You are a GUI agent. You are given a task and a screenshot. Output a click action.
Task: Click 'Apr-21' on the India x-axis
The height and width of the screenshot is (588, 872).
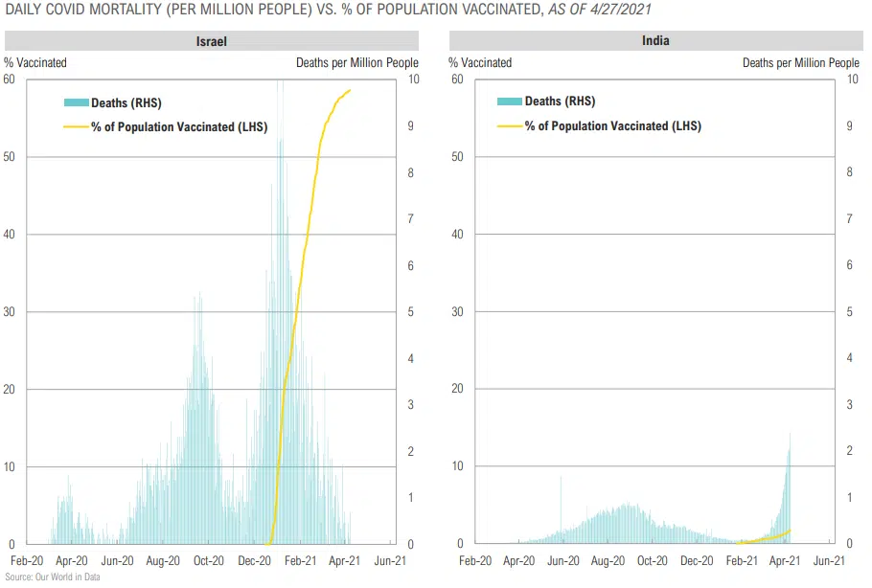click(785, 562)
